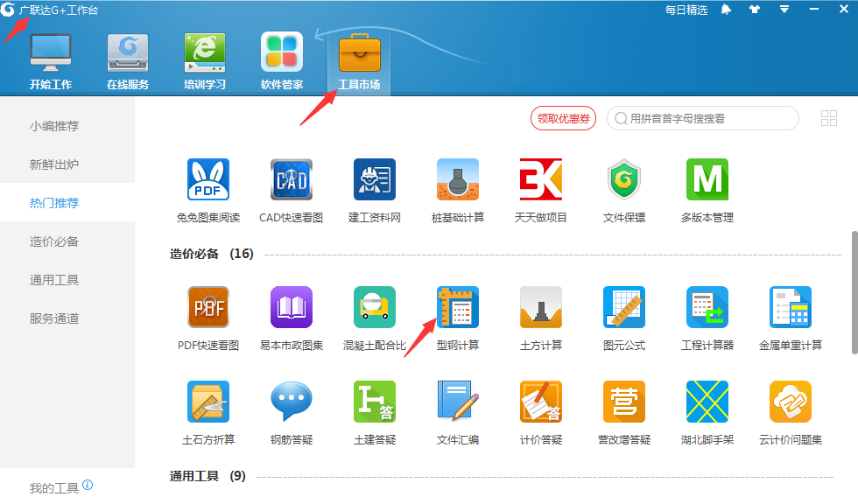Open 每日精选 in the title bar
Viewport: 858px width, 504px height.
(x=686, y=10)
